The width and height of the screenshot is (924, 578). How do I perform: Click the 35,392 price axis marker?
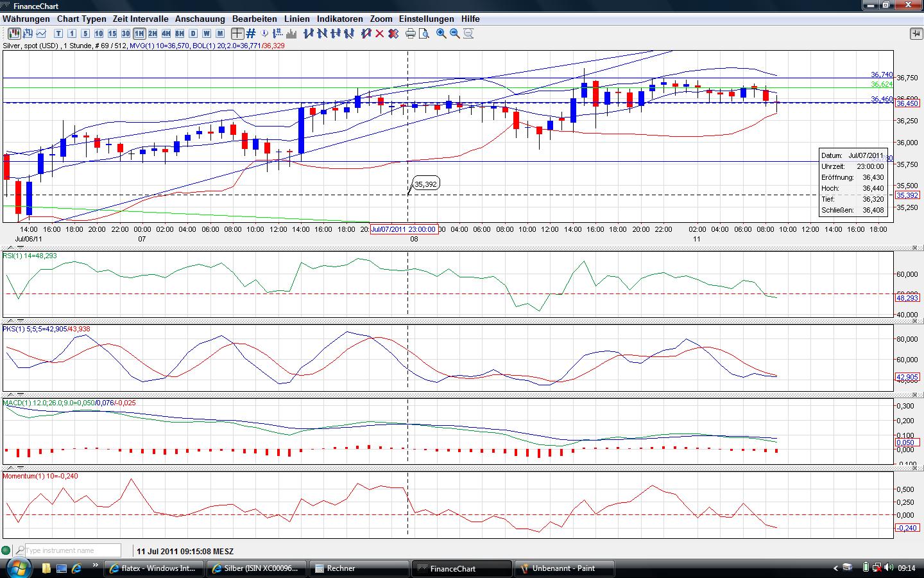pos(907,195)
